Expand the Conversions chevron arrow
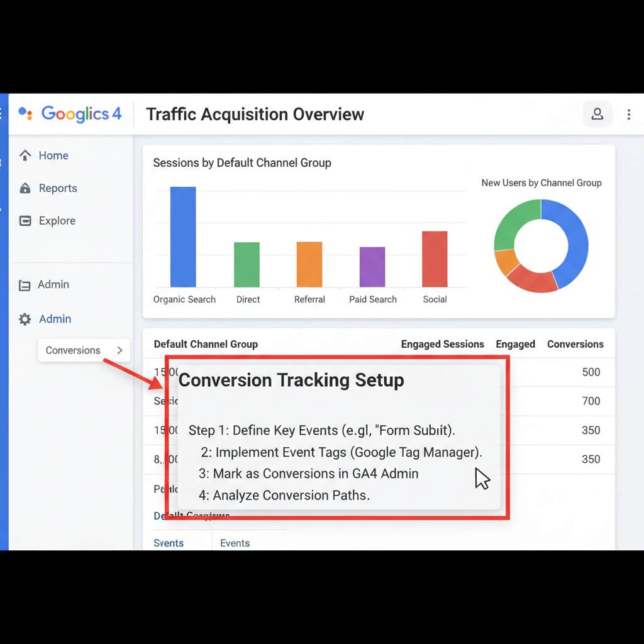The width and height of the screenshot is (644, 644). (x=119, y=350)
